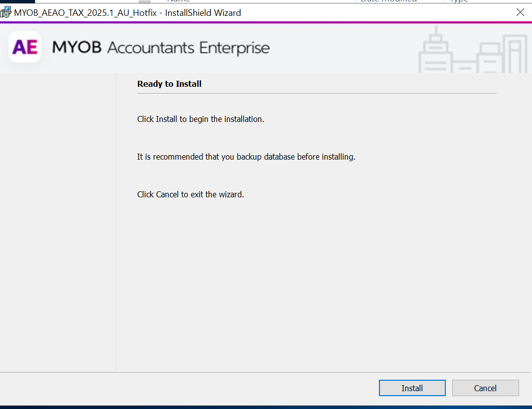
Task: Click the Install button to begin installation
Action: tap(412, 388)
